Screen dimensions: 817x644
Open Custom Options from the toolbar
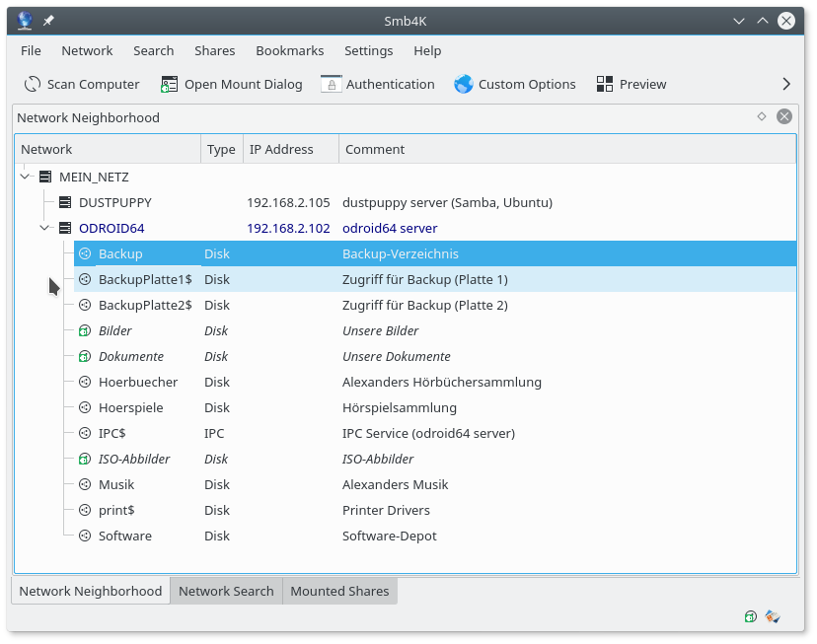pyautogui.click(x=464, y=85)
